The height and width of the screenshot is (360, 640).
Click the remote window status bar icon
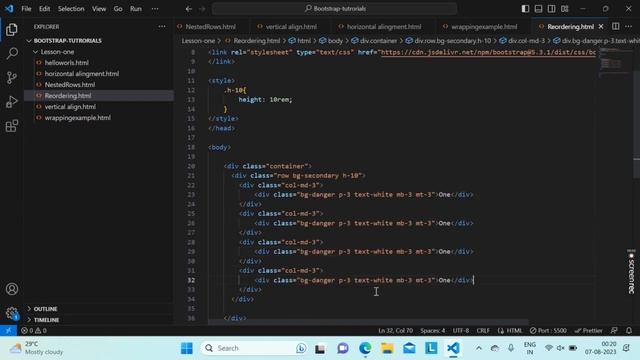tap(8, 331)
